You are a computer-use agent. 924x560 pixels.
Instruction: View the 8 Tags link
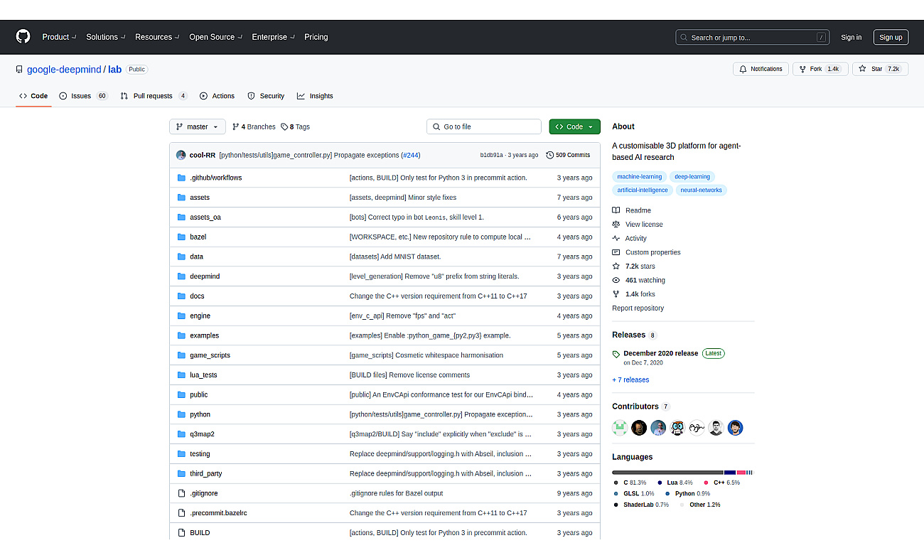click(x=295, y=126)
